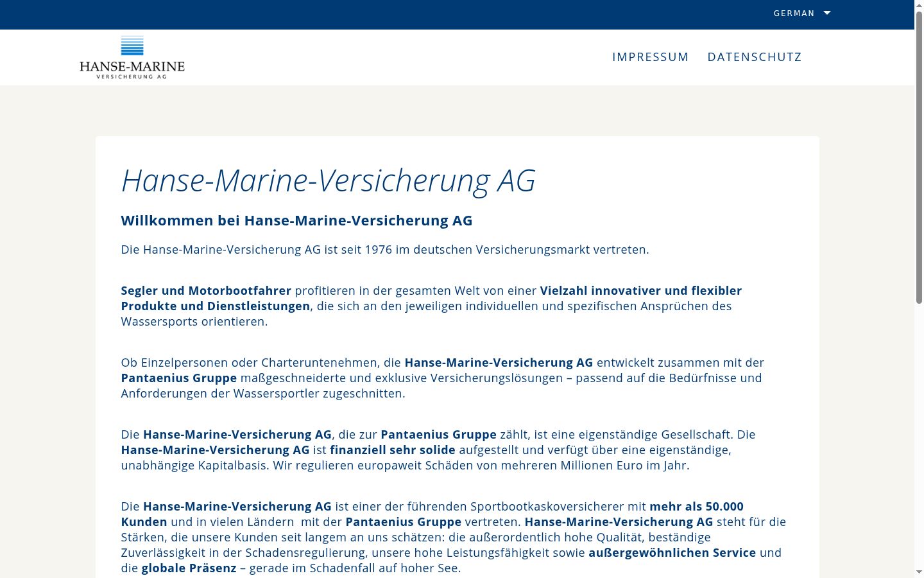
Task: Click the sentence mentioning 'seit 1976'
Action: tap(385, 249)
